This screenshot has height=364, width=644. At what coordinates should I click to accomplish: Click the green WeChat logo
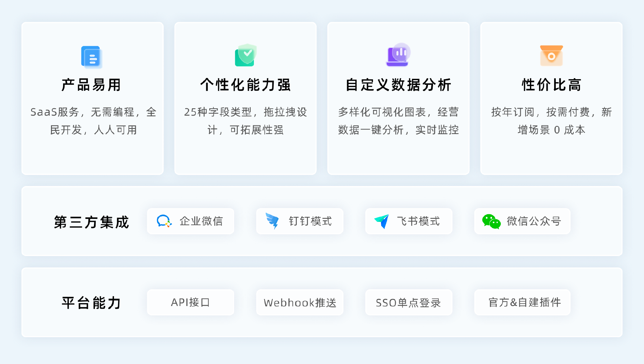[x=491, y=222]
